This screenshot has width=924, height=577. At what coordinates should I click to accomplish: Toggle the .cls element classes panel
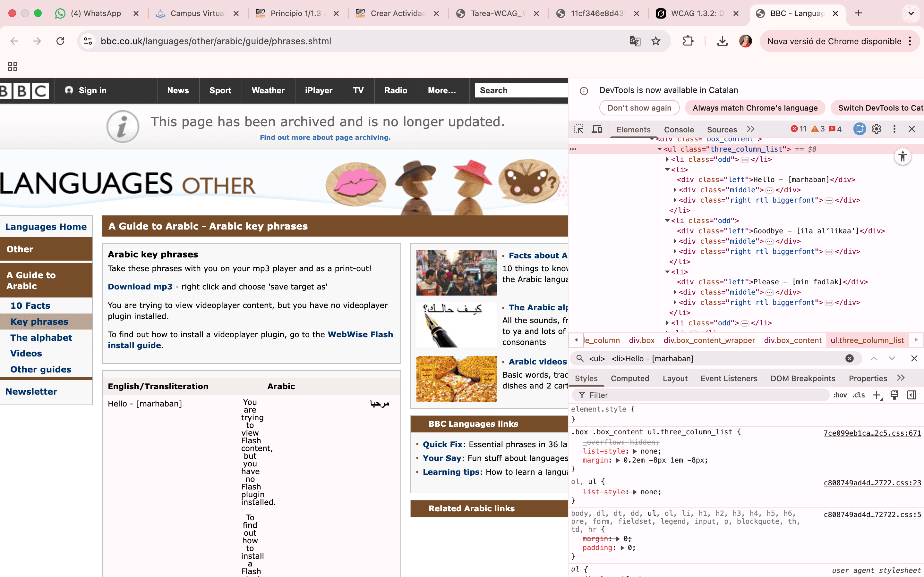pos(859,395)
